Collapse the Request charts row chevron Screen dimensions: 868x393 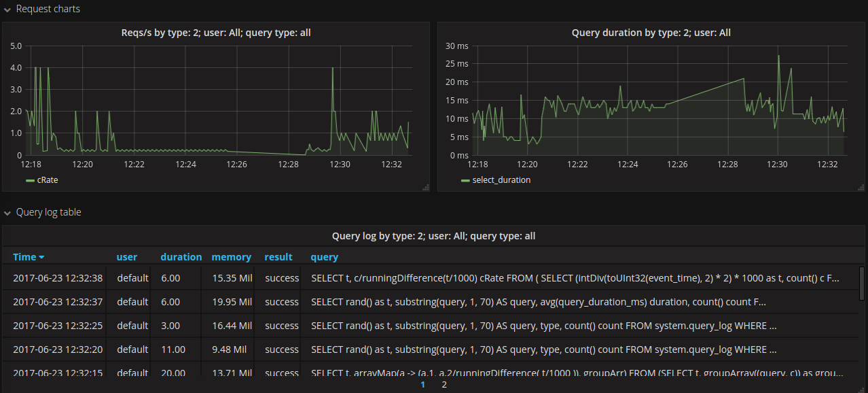coord(7,10)
